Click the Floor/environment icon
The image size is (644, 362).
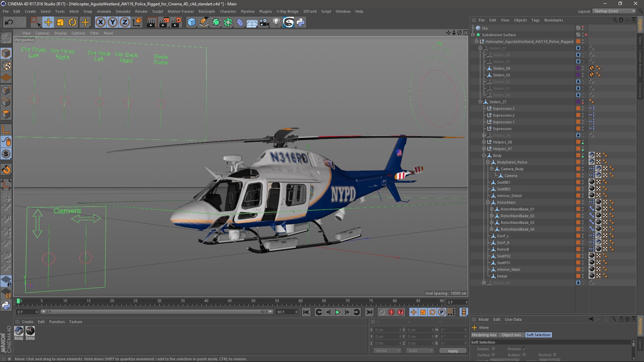tap(252, 22)
